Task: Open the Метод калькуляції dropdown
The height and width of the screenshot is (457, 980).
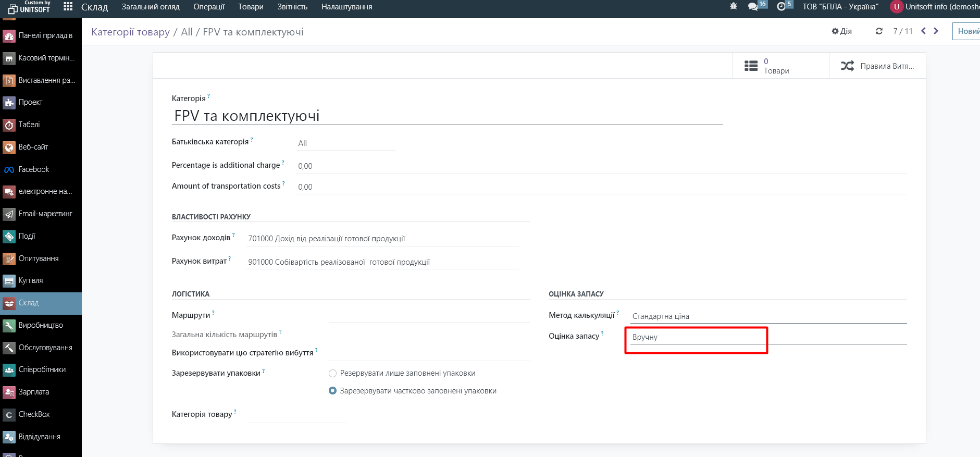Action: (768, 316)
